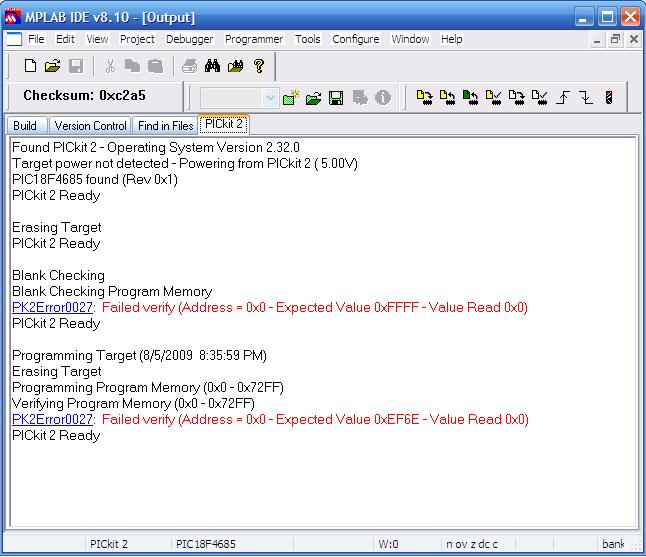Viewport: 646px width, 557px height.
Task: Click the Open File folder icon
Action: pyautogui.click(x=52, y=66)
